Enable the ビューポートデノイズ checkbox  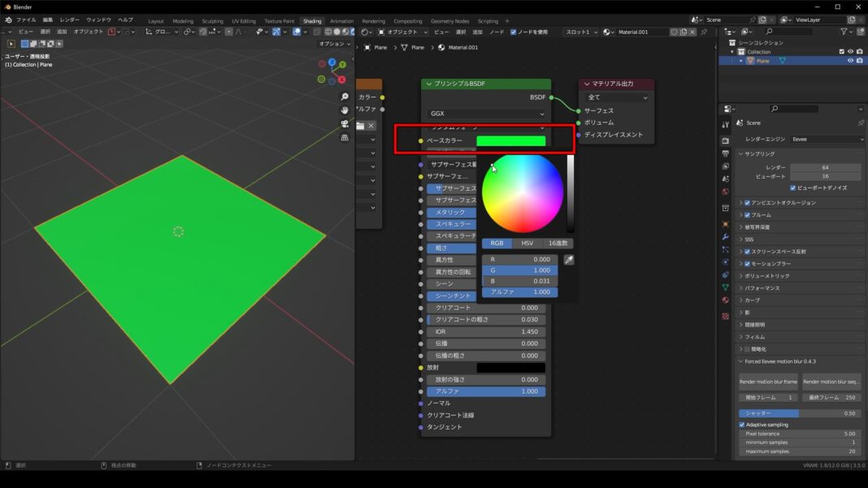(x=792, y=188)
